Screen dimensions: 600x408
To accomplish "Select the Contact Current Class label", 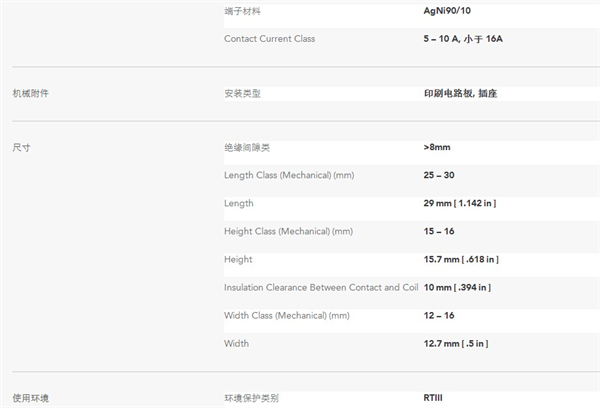I will (269, 39).
